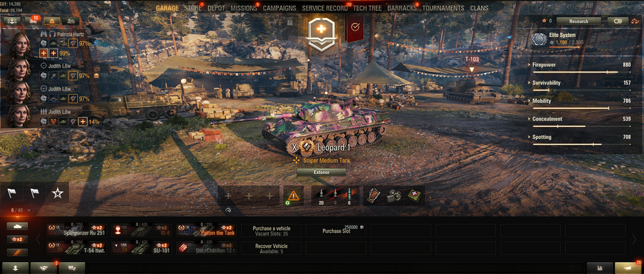The width and height of the screenshot is (644, 274).
Task: Toggle the tank-shaped carousel filter button
Action: [x=18, y=226]
